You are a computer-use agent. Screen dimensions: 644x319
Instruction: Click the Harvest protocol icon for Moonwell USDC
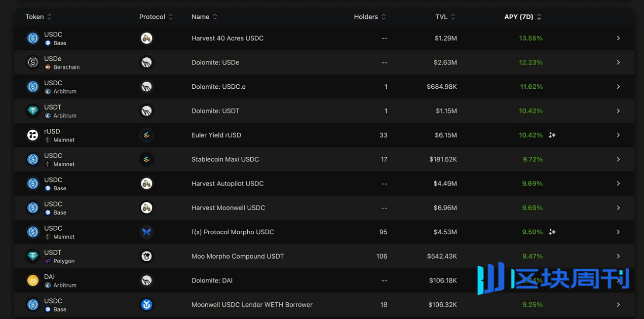tap(146, 207)
